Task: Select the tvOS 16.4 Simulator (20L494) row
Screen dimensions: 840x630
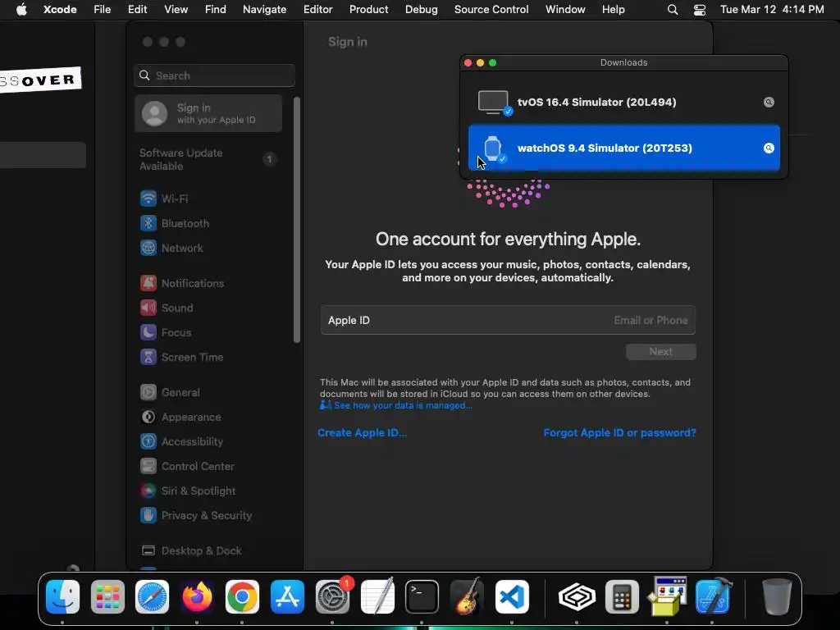Action: click(624, 103)
